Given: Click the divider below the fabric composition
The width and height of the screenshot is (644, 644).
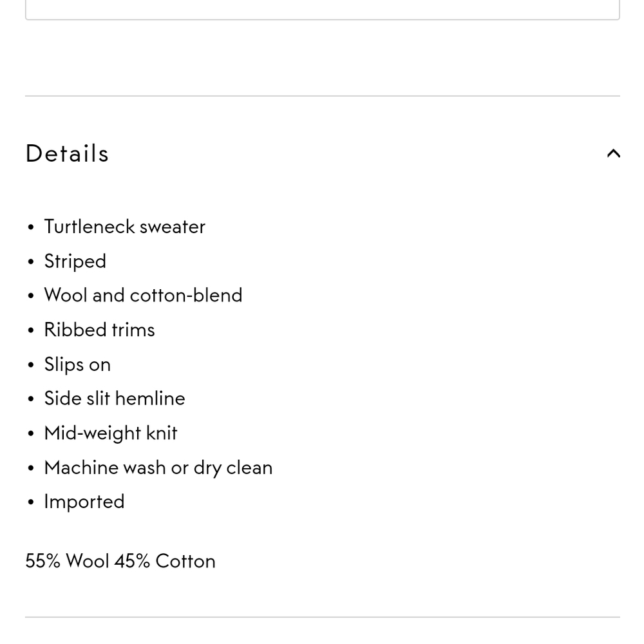Looking at the screenshot, I should pos(322,617).
